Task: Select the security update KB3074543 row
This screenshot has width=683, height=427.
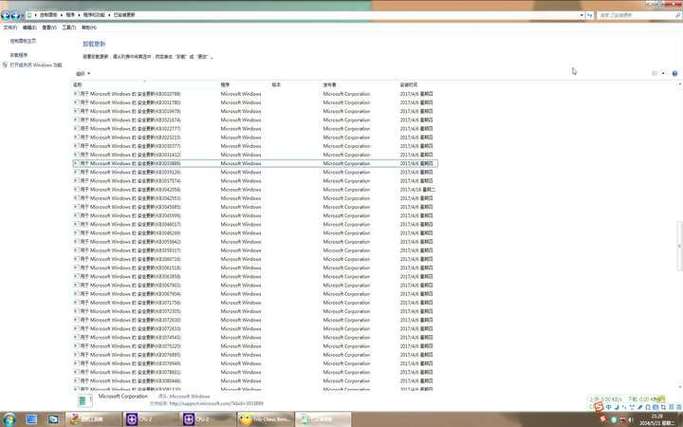Action: click(x=255, y=337)
